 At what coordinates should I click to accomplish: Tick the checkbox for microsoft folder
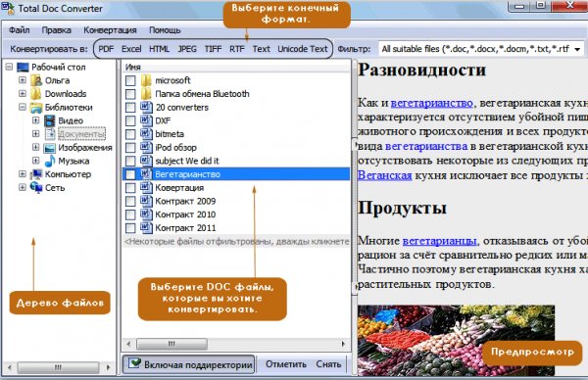click(x=130, y=80)
